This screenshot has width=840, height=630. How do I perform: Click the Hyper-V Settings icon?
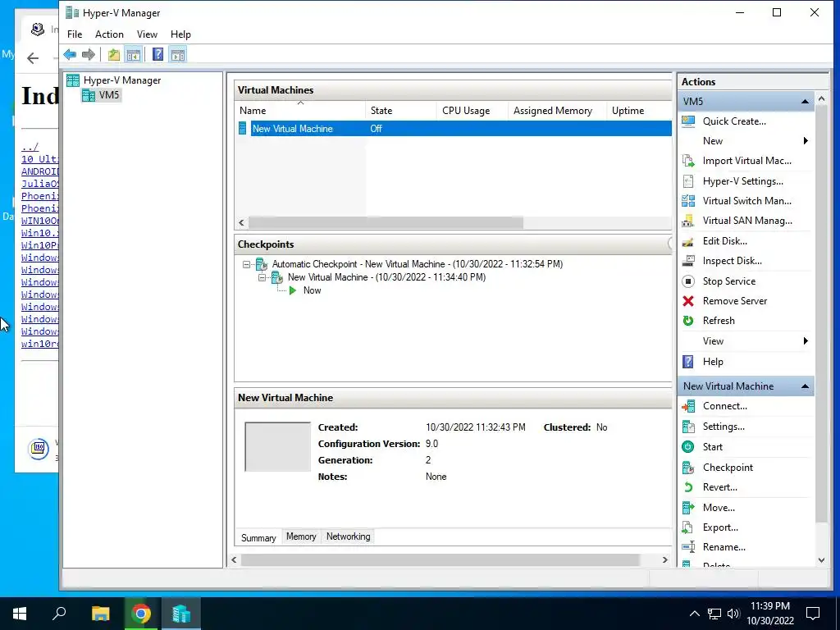[x=688, y=181]
